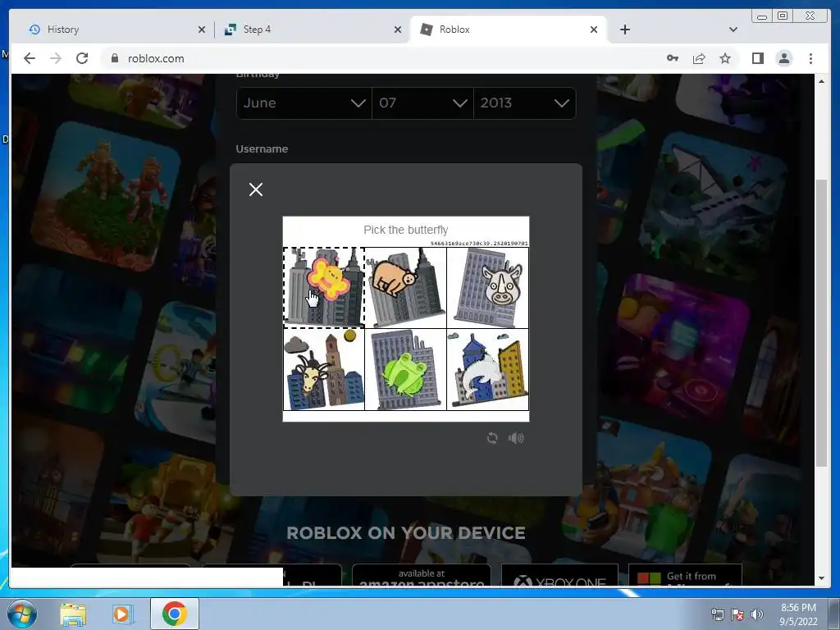This screenshot has height=630, width=840.
Task: Click the vertical scrollbar thumb
Action: tap(821, 323)
